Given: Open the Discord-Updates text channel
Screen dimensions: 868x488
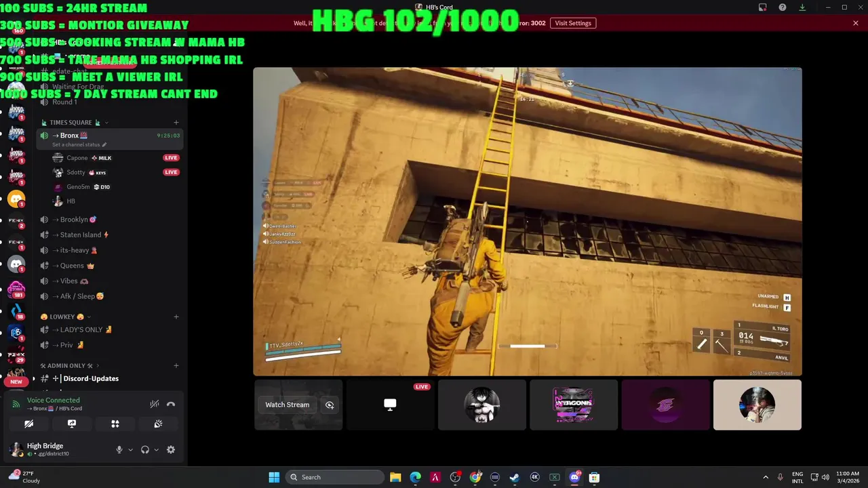Looking at the screenshot, I should 111,379.
